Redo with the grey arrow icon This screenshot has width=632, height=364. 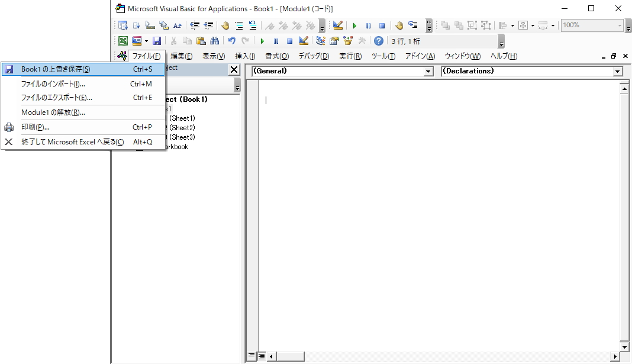245,41
